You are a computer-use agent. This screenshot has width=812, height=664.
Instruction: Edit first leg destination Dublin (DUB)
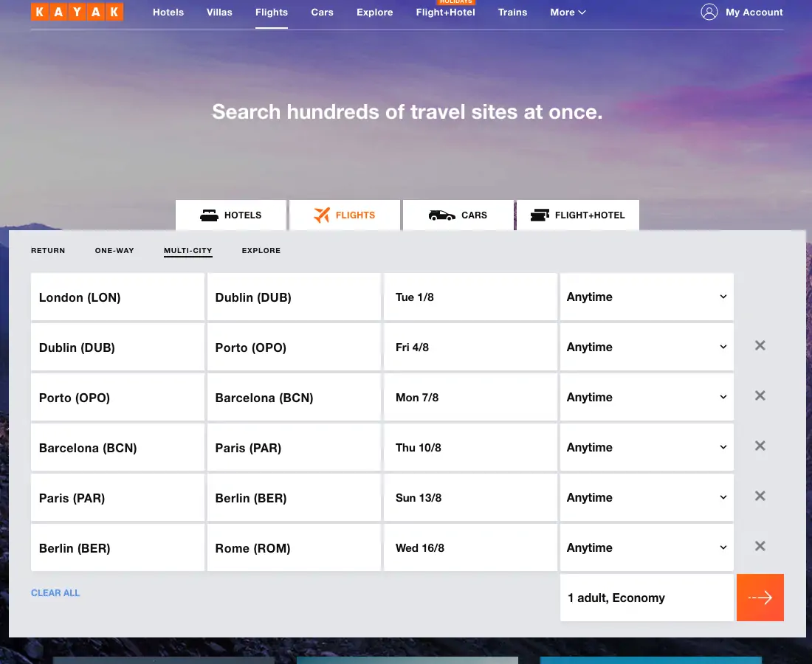pos(294,297)
